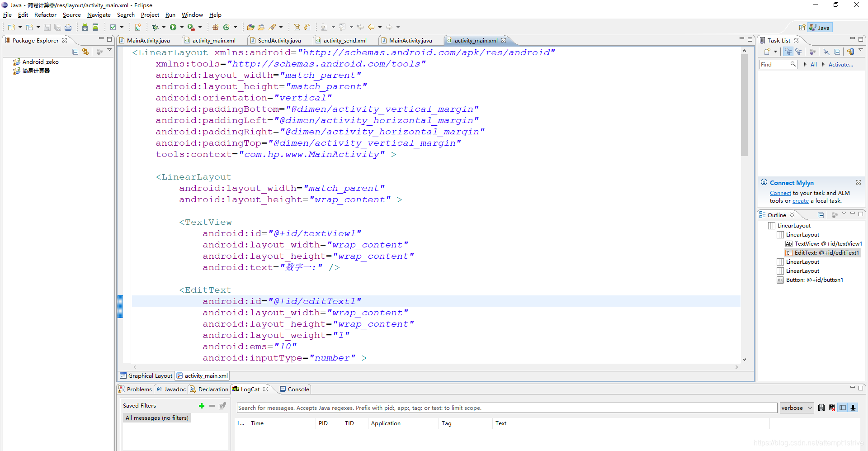Collapse all in Task List panel
Image resolution: width=868 pixels, height=451 pixels.
pos(837,52)
